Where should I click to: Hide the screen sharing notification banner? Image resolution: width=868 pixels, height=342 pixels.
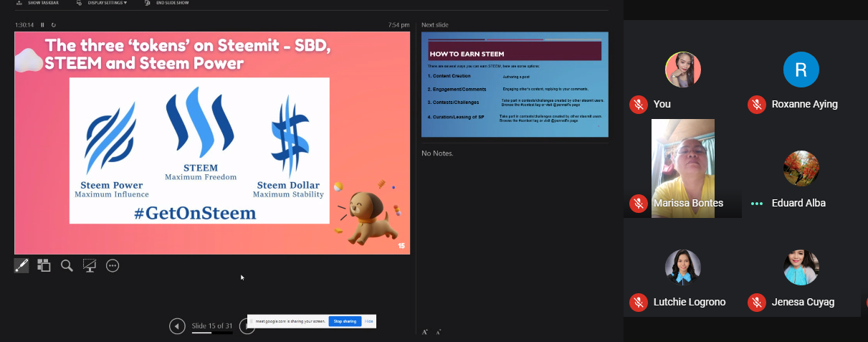[x=368, y=321]
